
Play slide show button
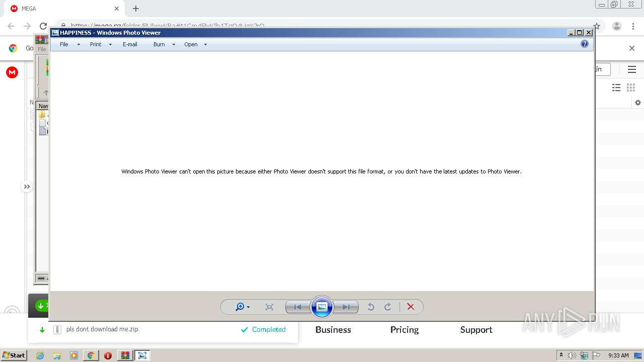coord(322,307)
